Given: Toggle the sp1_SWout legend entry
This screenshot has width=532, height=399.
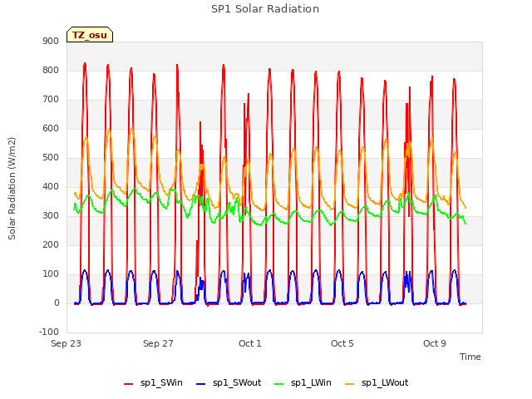Looking at the screenshot, I should coord(229,383).
